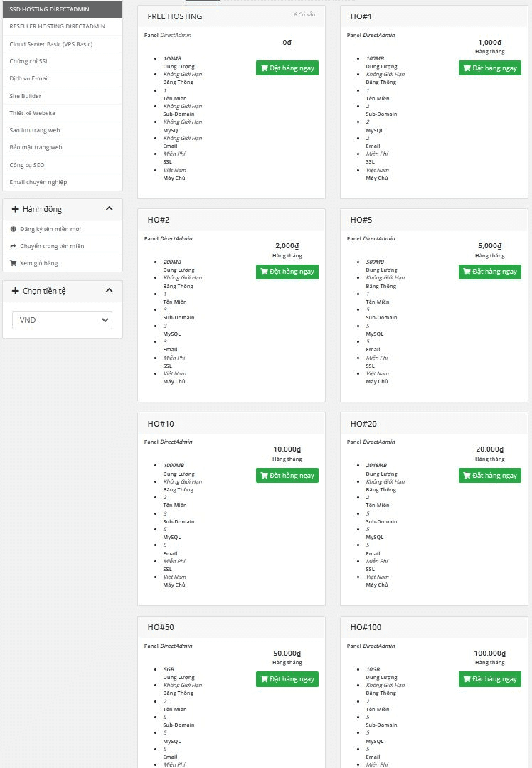Click the plus icon next to Hành động
This screenshot has width=532, height=768.
pos(15,209)
